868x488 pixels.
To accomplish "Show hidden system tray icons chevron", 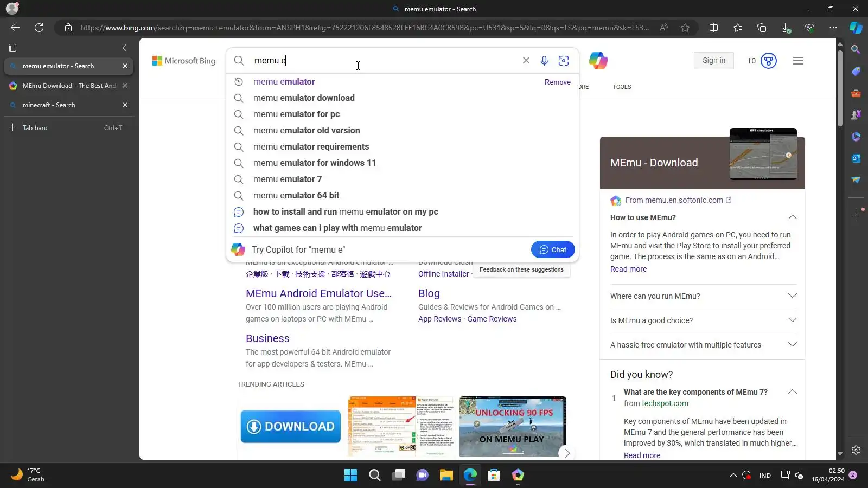I will [x=733, y=476].
